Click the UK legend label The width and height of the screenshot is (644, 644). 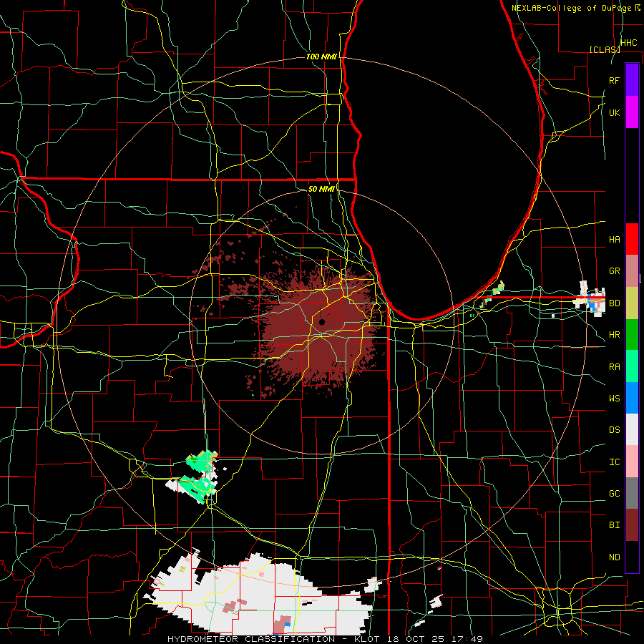(x=615, y=113)
